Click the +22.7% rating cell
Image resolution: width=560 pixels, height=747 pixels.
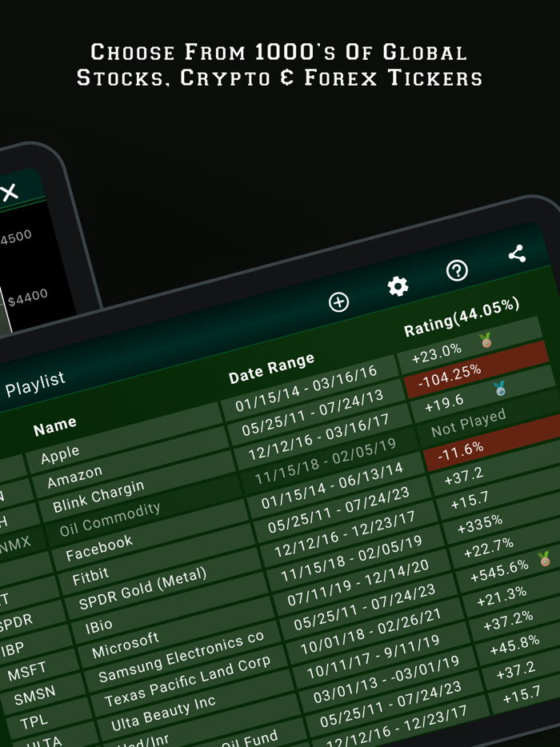click(x=488, y=548)
